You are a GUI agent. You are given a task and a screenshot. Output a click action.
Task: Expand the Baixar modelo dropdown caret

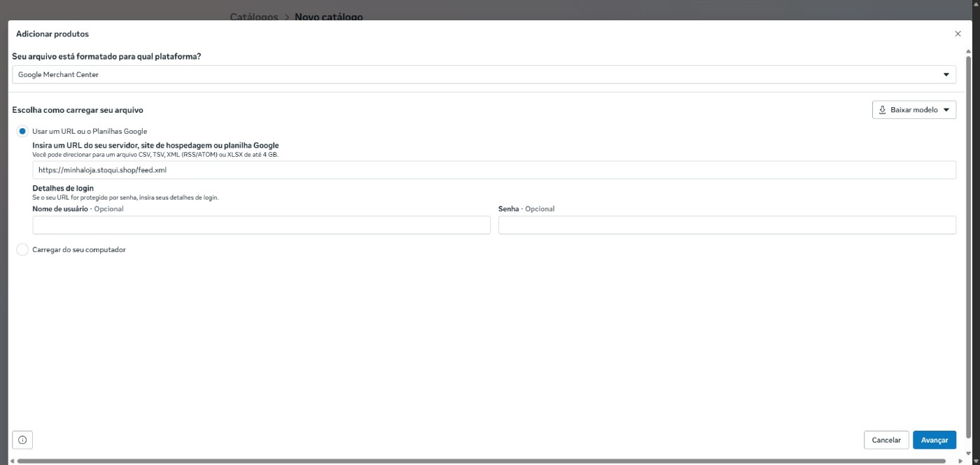[946, 110]
